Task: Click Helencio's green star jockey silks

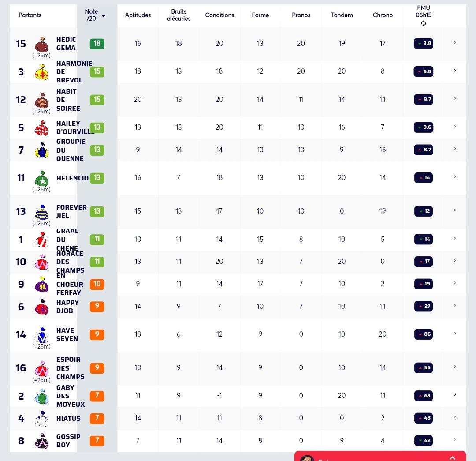Action: pos(41,179)
